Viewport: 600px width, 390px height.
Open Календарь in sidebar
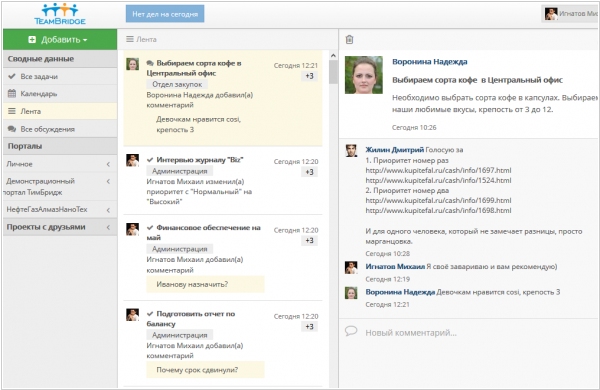[x=60, y=94]
